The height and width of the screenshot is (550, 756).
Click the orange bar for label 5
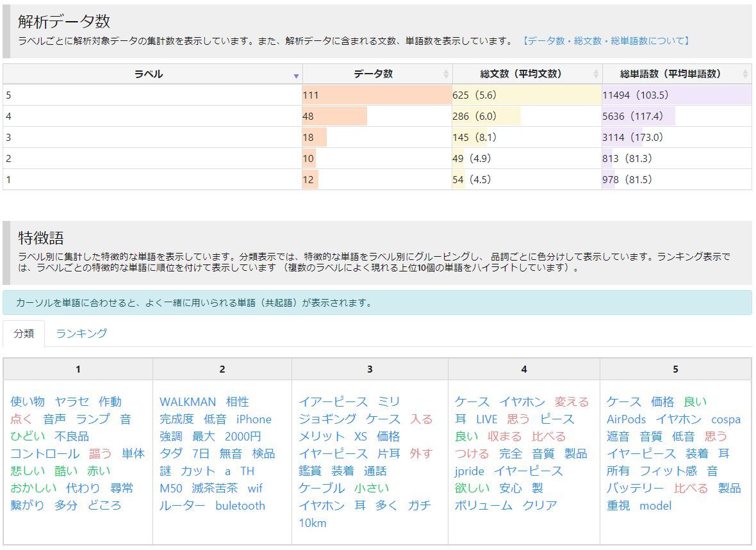(x=377, y=95)
